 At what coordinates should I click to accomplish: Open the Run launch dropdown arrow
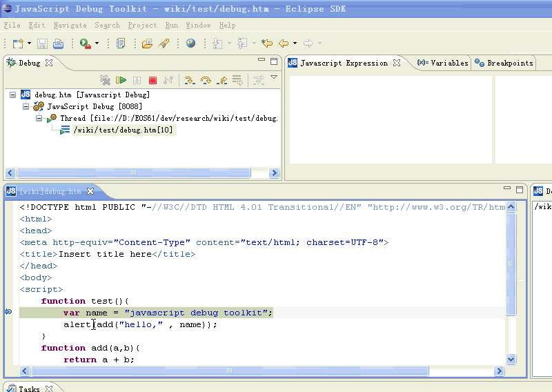(x=97, y=44)
